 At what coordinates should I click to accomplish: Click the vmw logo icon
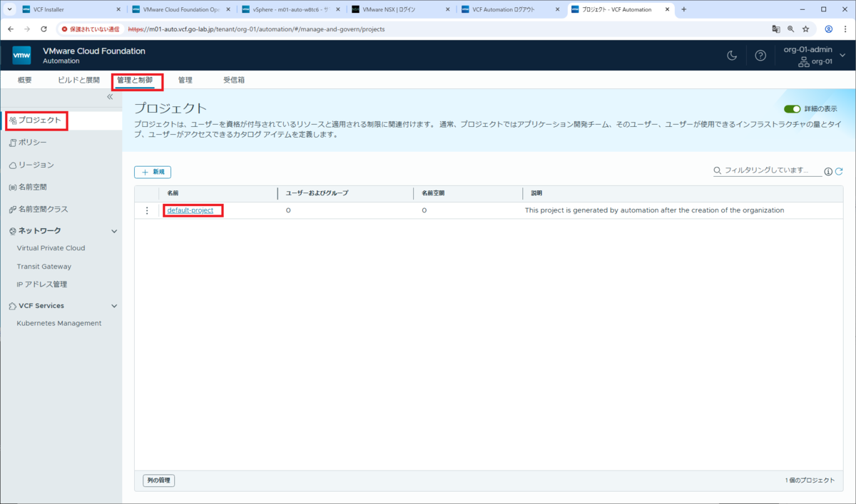click(22, 56)
